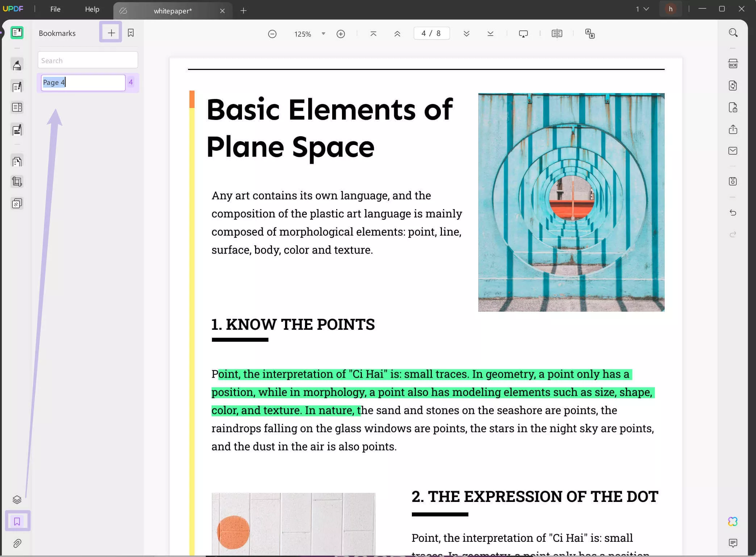This screenshot has width=756, height=557.
Task: Select the Comment highlighter tool
Action: tap(17, 65)
